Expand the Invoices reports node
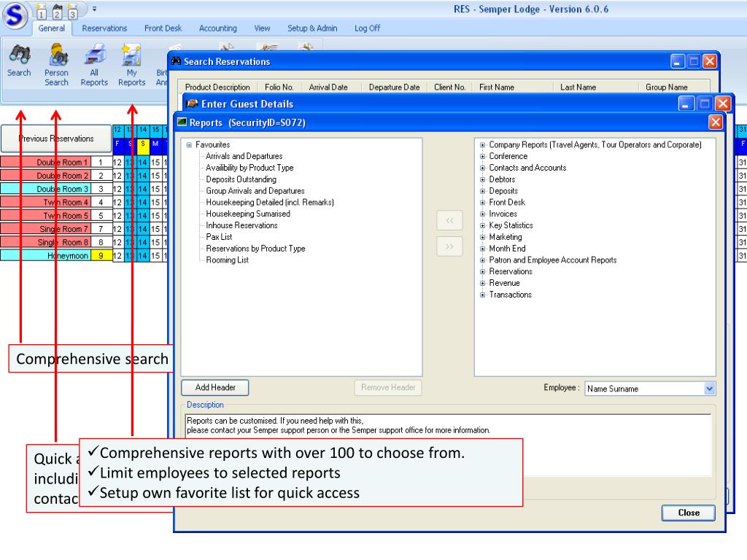The height and width of the screenshot is (560, 747). pos(483,214)
